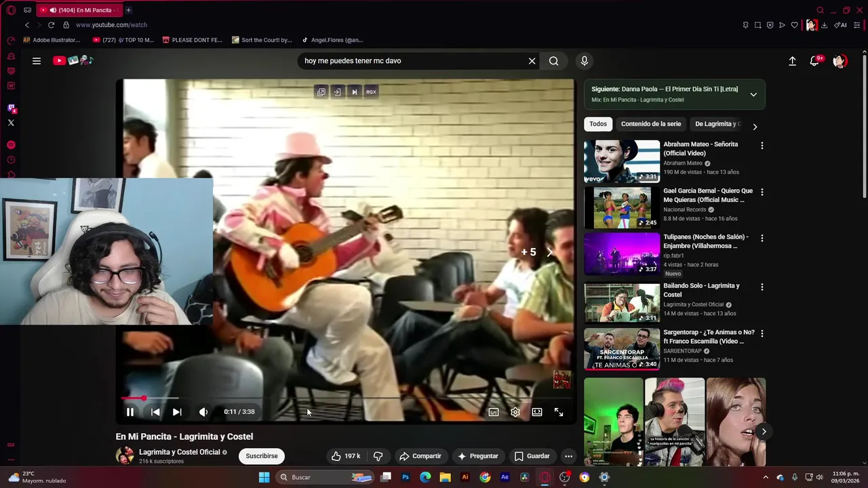
Task: Subscribe with the Suscribirse button
Action: coord(262,456)
